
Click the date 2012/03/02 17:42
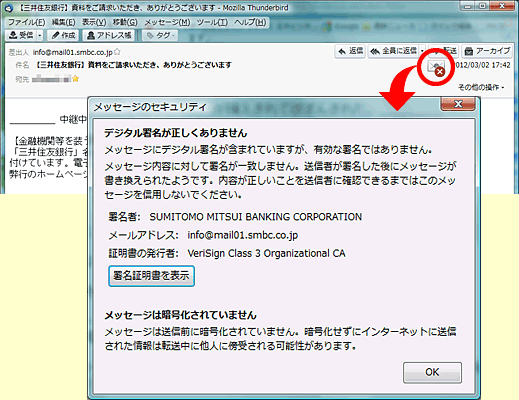[x=483, y=65]
